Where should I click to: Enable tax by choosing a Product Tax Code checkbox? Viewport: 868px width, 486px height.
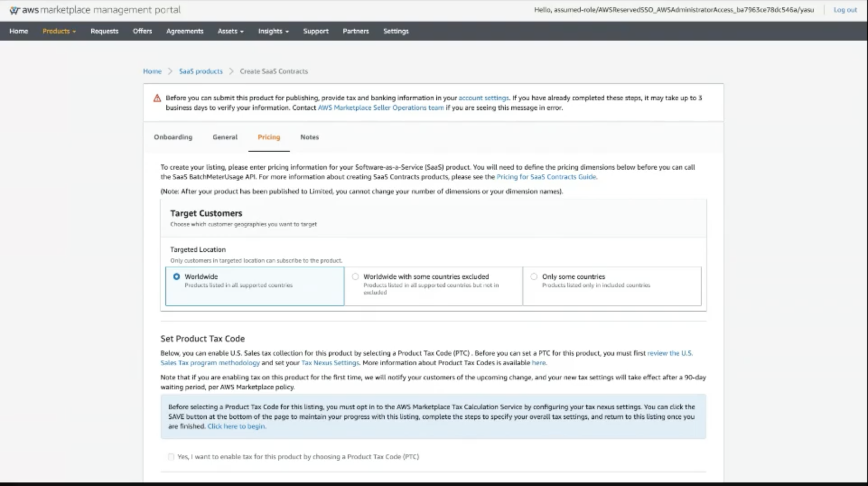[x=171, y=457]
